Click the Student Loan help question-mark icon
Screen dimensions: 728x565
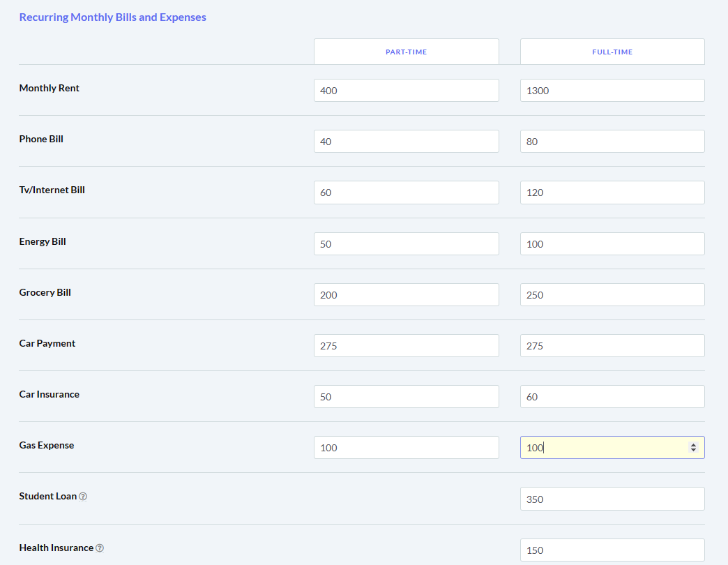coord(83,496)
